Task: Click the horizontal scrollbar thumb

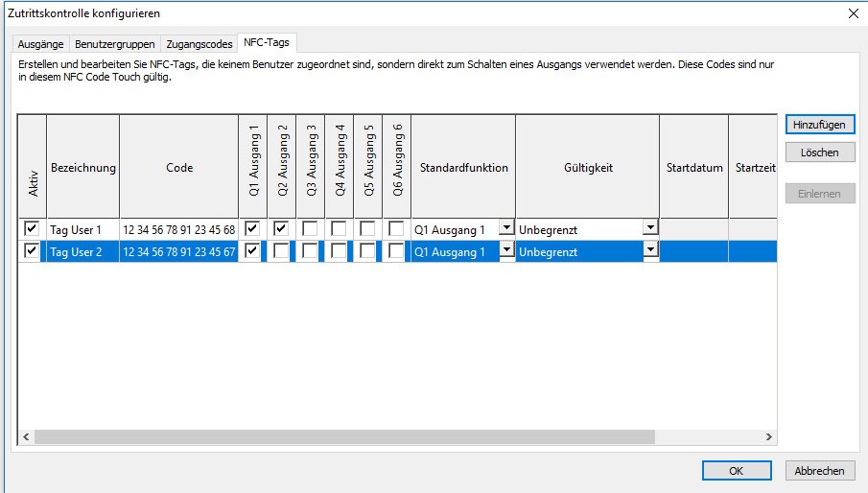Action: 344,436
